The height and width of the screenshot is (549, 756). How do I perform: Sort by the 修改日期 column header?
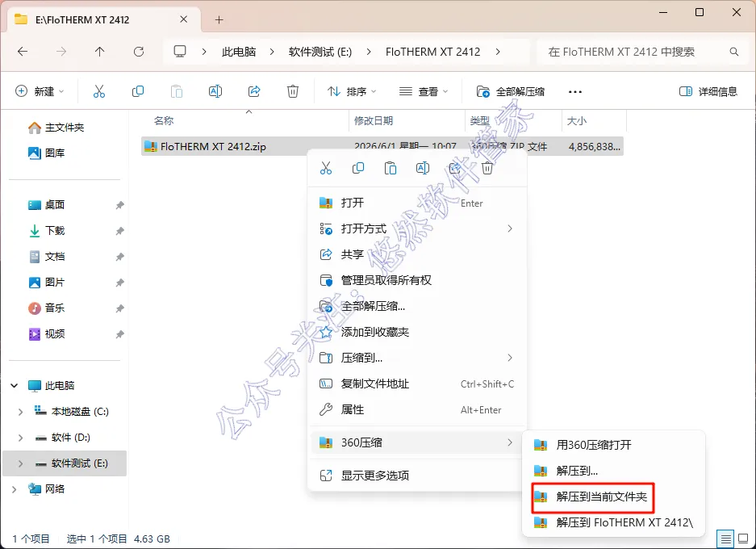[407, 120]
